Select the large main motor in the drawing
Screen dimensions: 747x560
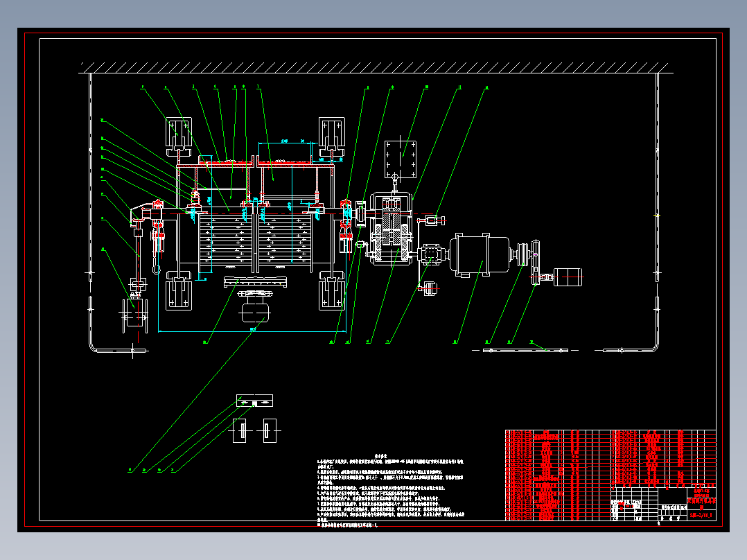480,256
